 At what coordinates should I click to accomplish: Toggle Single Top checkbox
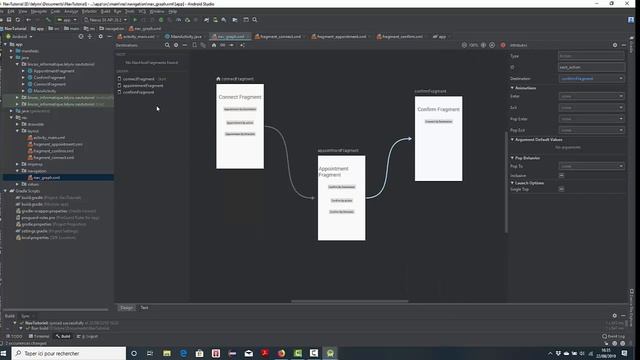562,189
